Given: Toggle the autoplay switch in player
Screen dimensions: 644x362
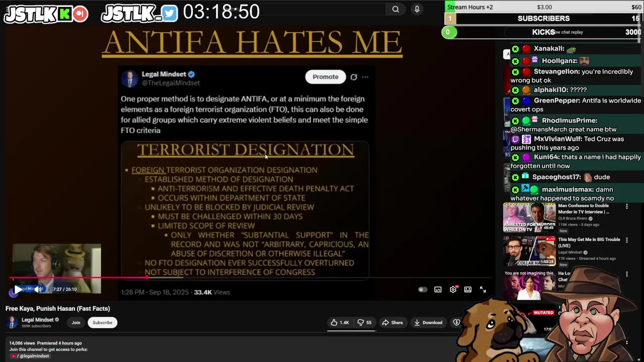Looking at the screenshot, I should tap(423, 290).
